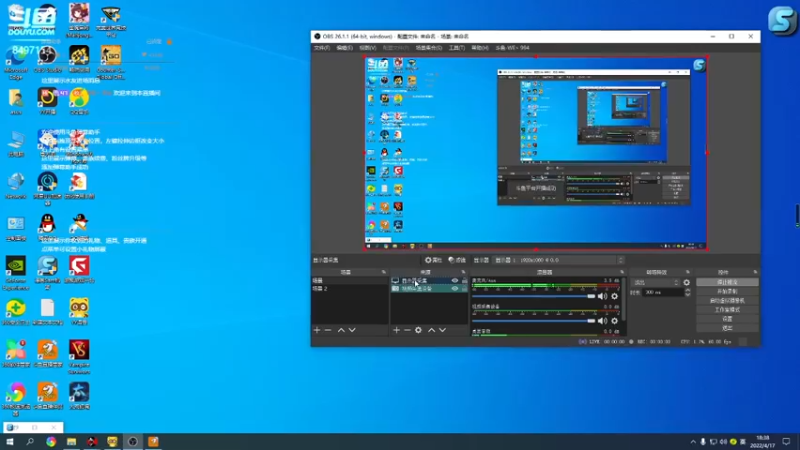Screen dimensions: 800x450
Task: Open Windows Start menu
Action: point(10,442)
